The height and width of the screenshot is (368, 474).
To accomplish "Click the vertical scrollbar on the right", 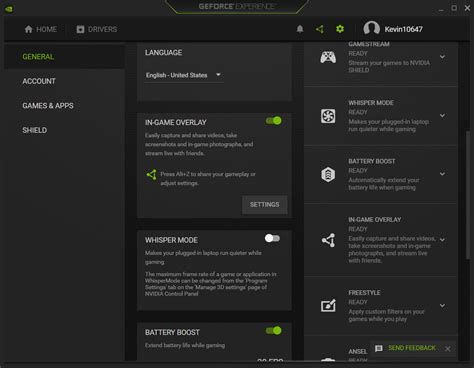I will (468, 195).
